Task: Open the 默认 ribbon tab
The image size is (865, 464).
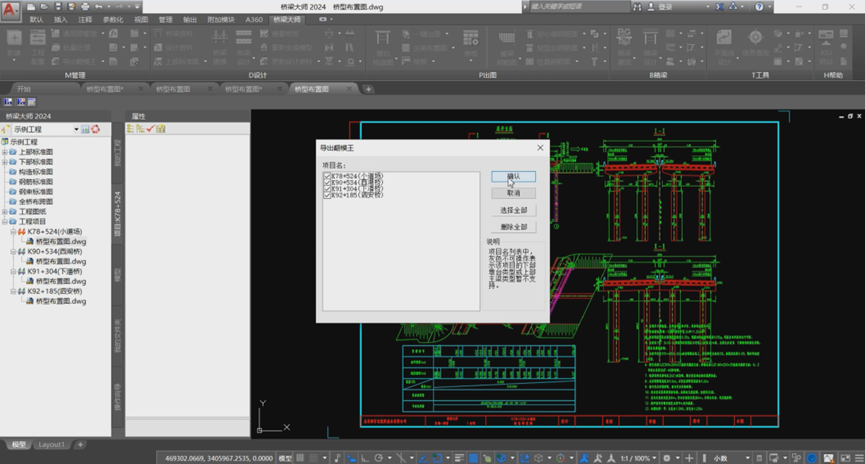Action: point(36,19)
